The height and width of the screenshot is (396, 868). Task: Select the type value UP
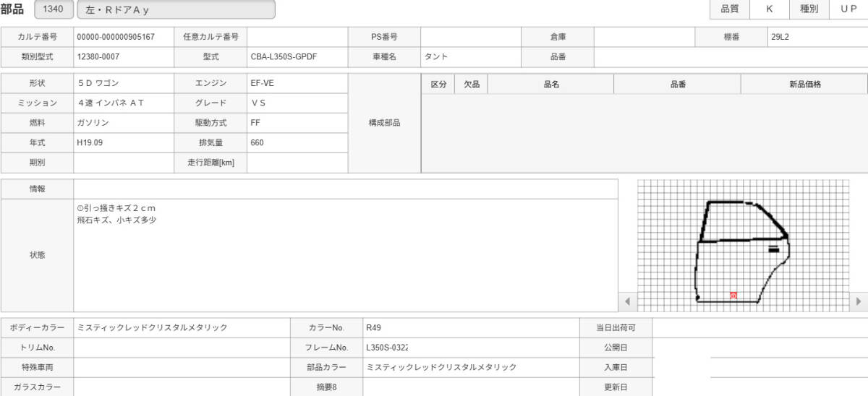848,9
